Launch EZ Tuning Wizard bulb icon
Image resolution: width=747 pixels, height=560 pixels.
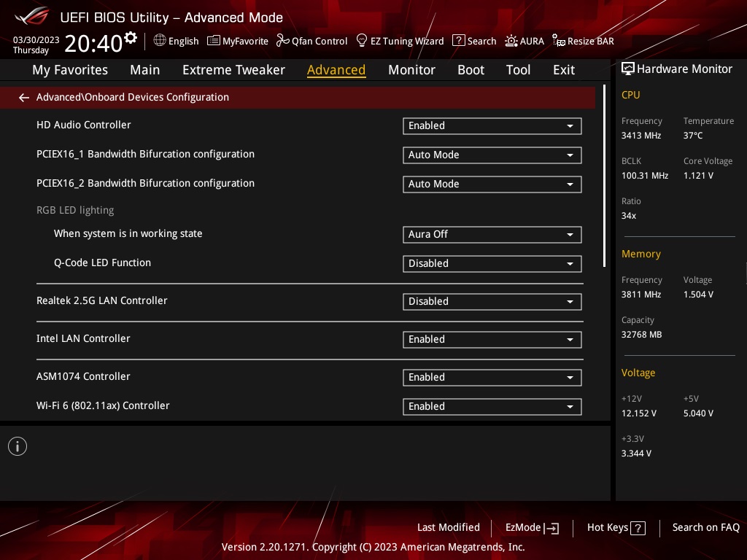[x=362, y=41]
